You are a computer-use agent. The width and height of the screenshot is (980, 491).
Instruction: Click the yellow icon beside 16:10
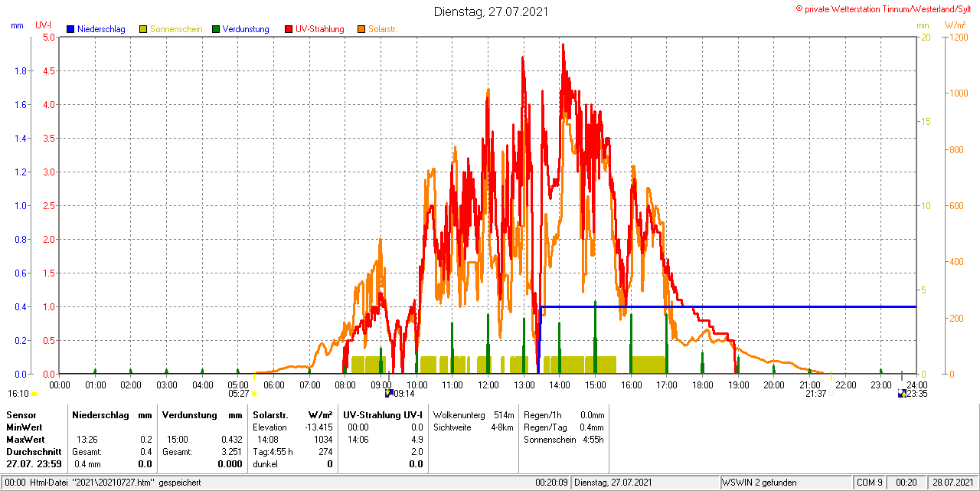34,394
